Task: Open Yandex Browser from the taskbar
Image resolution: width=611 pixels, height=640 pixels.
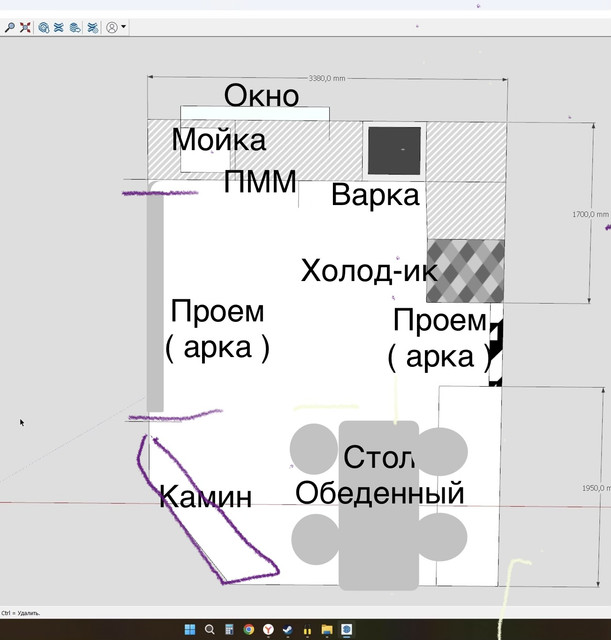Action: 268,629
